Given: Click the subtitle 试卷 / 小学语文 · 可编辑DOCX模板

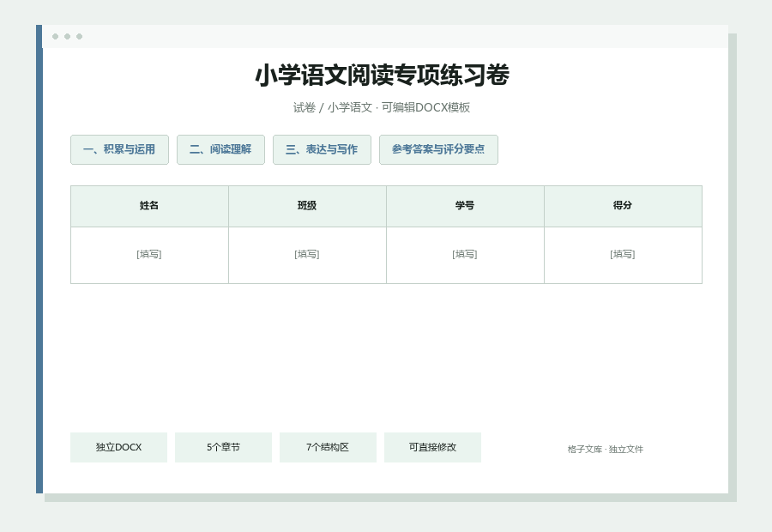Looking at the screenshot, I should (x=382, y=107).
